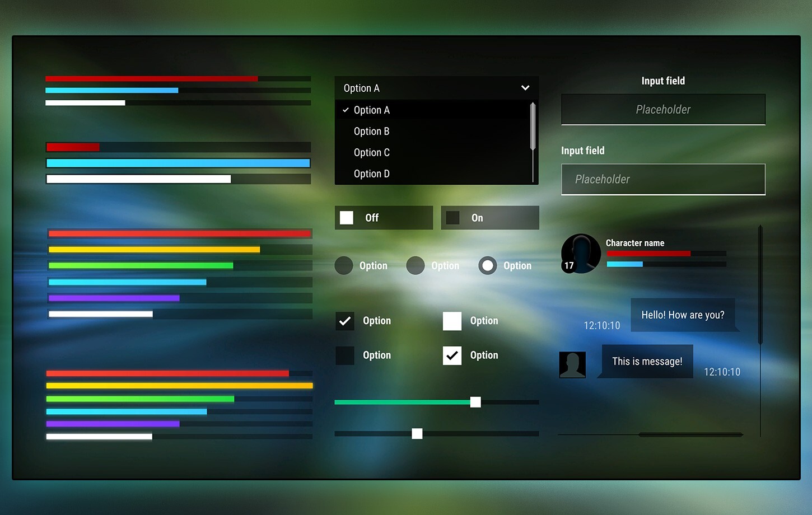Select Option C from the dropdown list
812x515 pixels.
371,152
